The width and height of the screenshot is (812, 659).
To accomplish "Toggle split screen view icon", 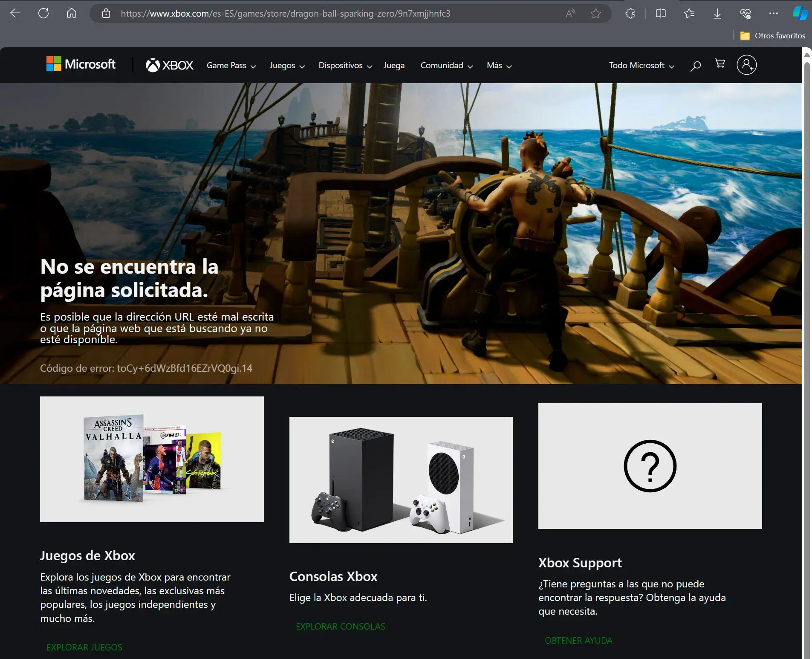I will pyautogui.click(x=661, y=14).
